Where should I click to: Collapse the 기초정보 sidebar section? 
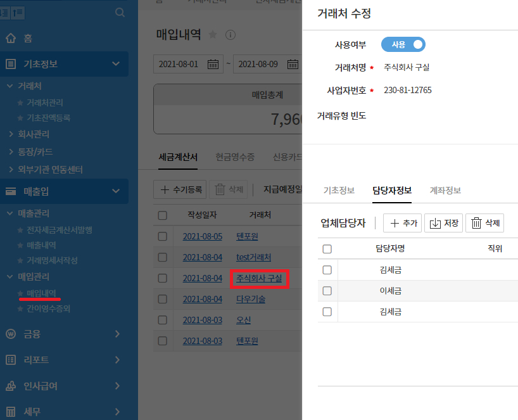pos(115,64)
